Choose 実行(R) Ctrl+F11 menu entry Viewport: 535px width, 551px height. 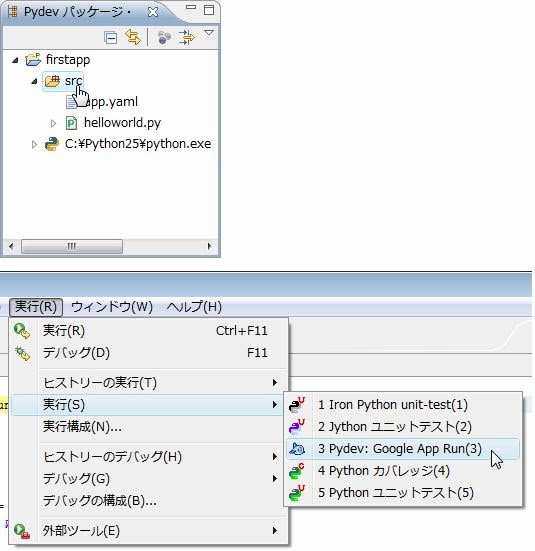(x=149, y=331)
